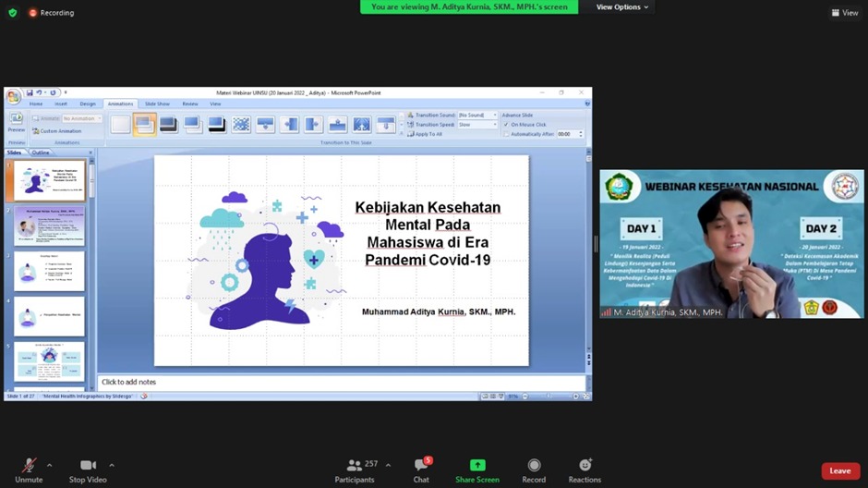868x488 pixels.
Task: Toggle On Mouse Click checkbox
Action: click(x=506, y=125)
